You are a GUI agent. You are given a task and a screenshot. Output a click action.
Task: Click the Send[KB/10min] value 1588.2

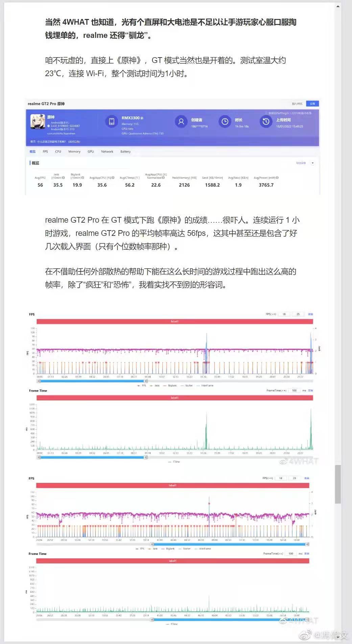[x=212, y=185]
